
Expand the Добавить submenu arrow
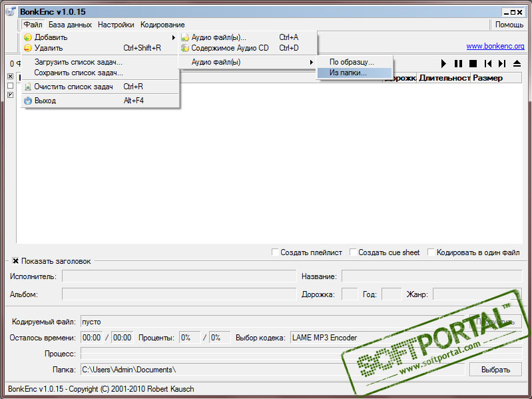[x=173, y=37]
